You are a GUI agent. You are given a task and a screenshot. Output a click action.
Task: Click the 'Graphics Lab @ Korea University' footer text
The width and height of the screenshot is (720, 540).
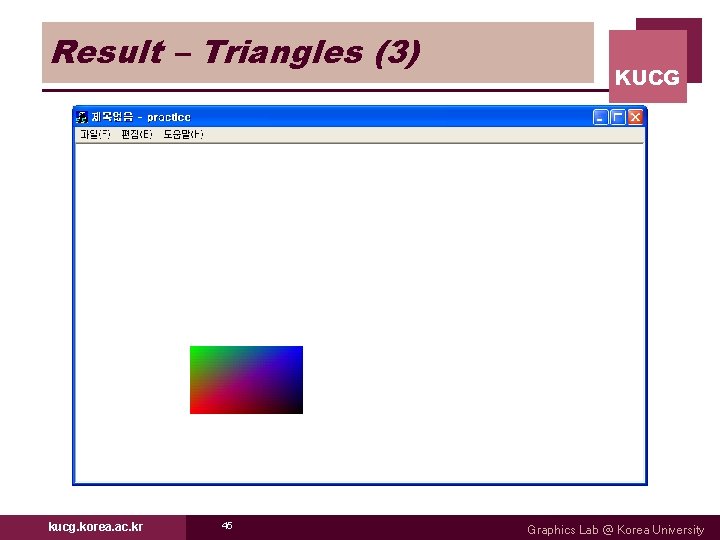coord(615,529)
